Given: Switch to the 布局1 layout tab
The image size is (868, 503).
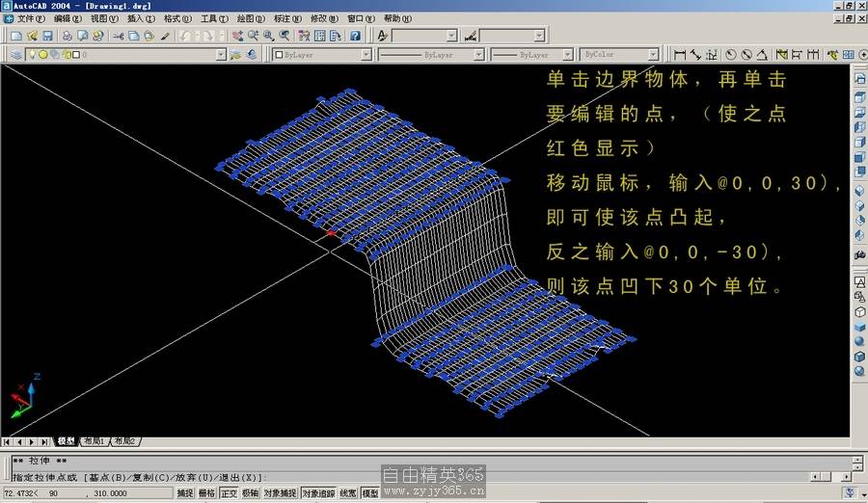Looking at the screenshot, I should [94, 441].
